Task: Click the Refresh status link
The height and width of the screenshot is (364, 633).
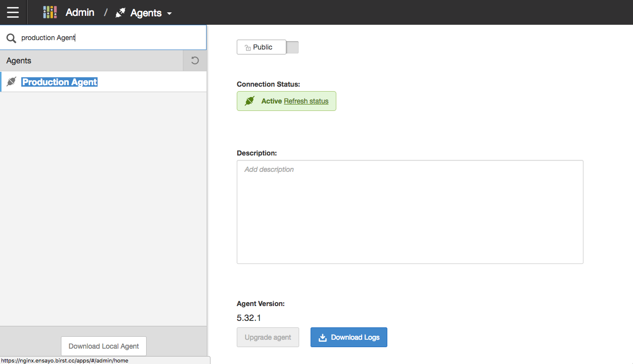Action: pyautogui.click(x=306, y=101)
